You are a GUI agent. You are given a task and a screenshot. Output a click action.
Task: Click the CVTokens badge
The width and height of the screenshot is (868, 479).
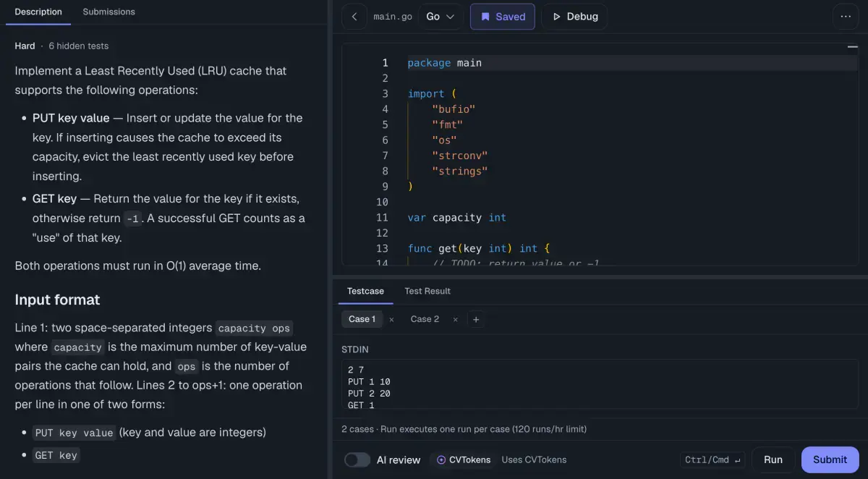(x=464, y=460)
